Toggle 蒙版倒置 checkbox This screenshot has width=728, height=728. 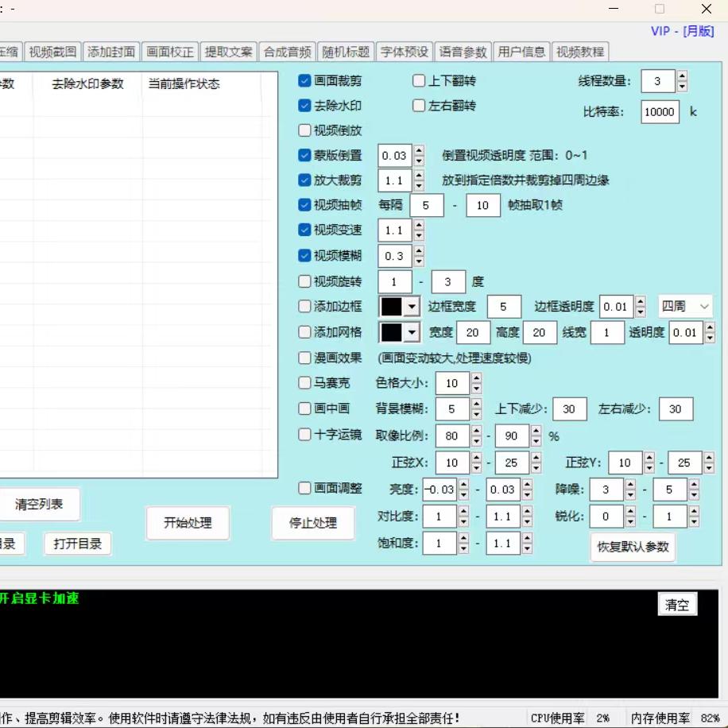(x=304, y=155)
